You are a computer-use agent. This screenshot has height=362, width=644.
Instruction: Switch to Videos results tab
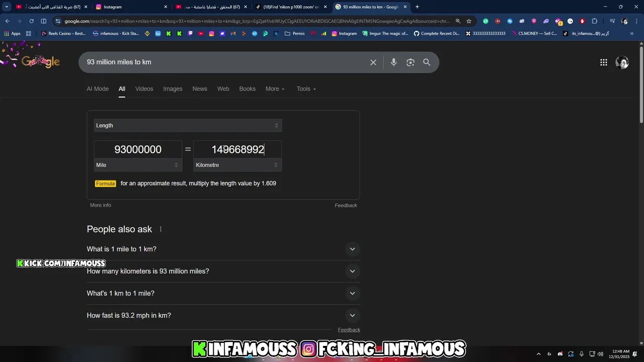click(x=144, y=88)
